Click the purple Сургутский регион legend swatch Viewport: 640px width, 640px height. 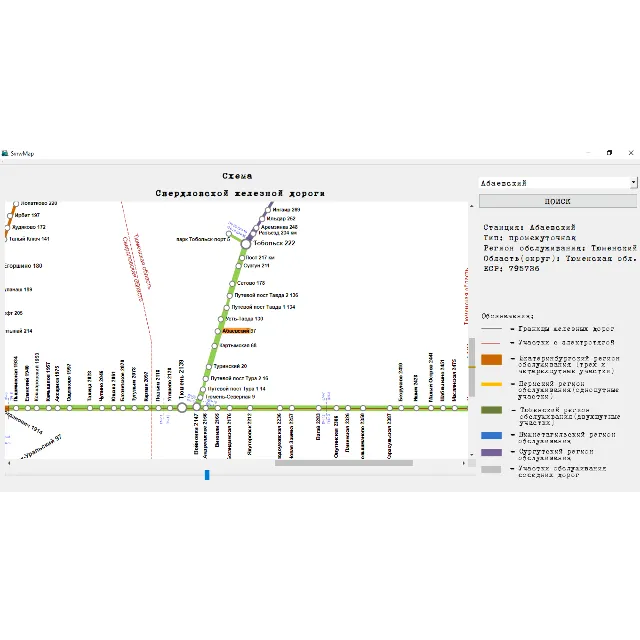[x=491, y=452]
